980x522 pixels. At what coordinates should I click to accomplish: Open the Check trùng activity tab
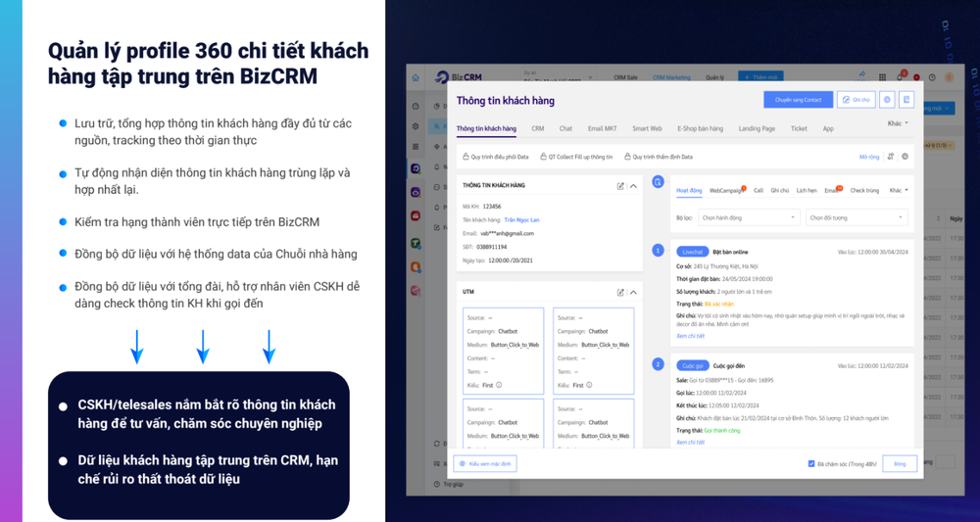click(864, 190)
